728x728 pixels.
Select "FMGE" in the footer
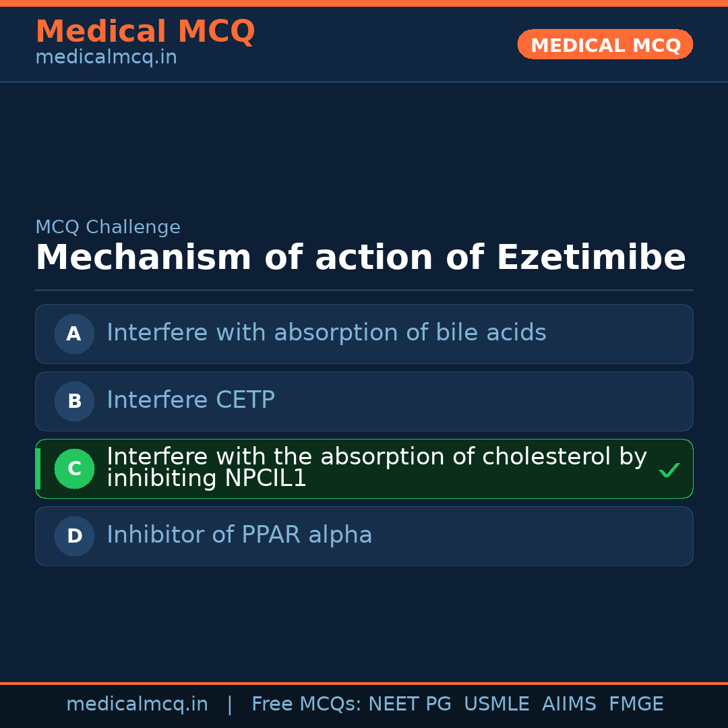click(636, 704)
